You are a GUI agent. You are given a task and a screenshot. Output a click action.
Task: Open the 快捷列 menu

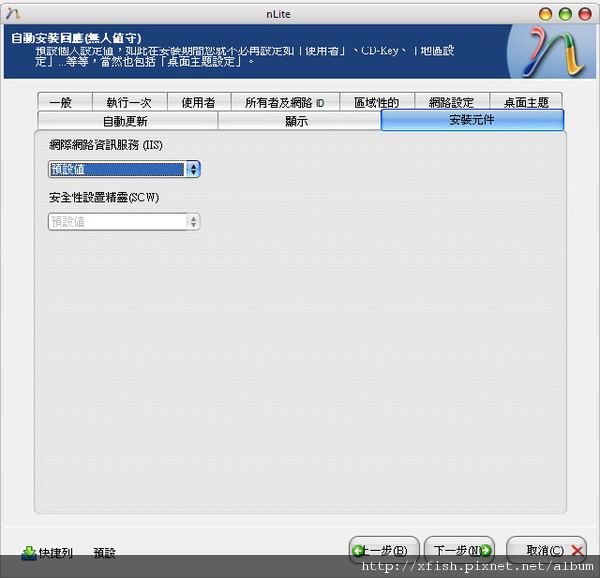tap(47, 552)
